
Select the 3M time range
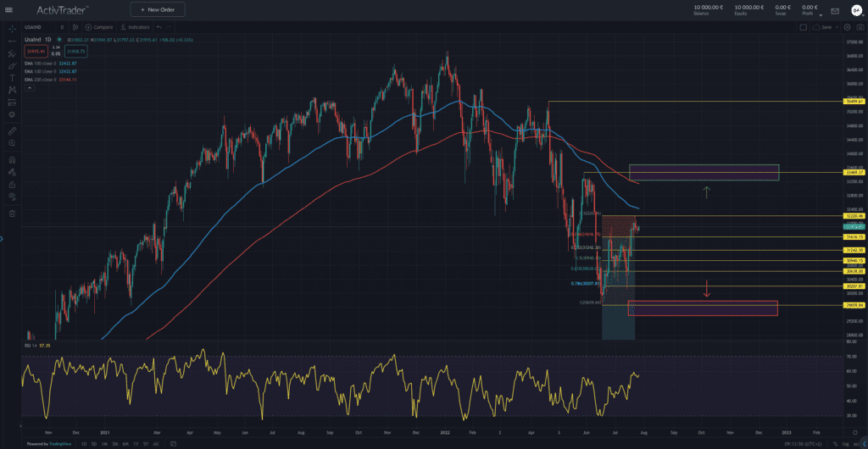114,444
